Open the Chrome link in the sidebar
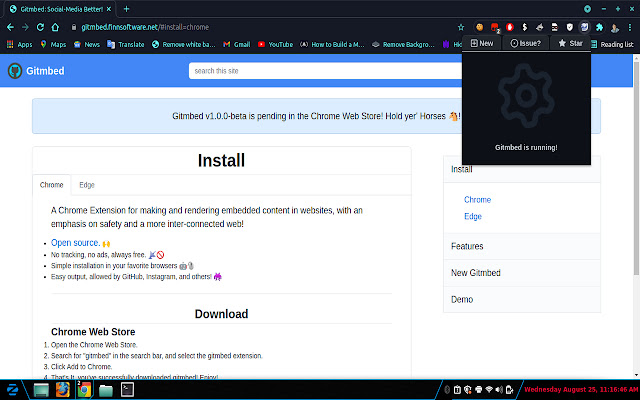 [x=477, y=200]
